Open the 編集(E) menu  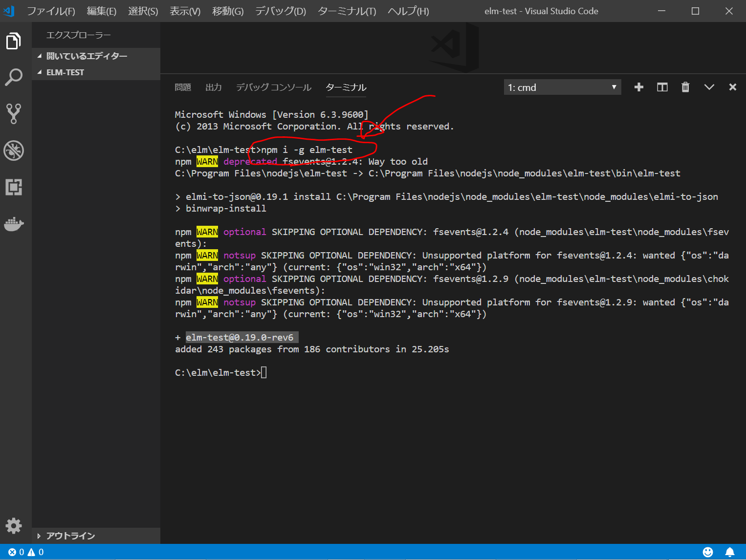[102, 11]
